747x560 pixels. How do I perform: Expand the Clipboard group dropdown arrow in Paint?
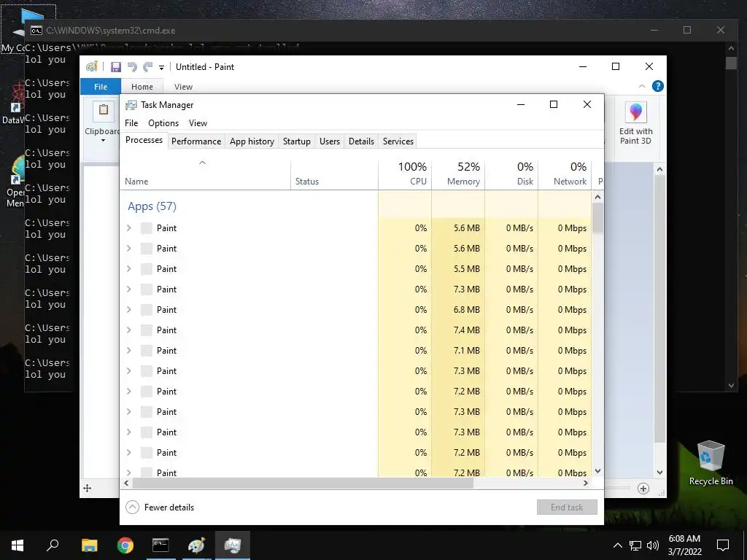point(103,141)
